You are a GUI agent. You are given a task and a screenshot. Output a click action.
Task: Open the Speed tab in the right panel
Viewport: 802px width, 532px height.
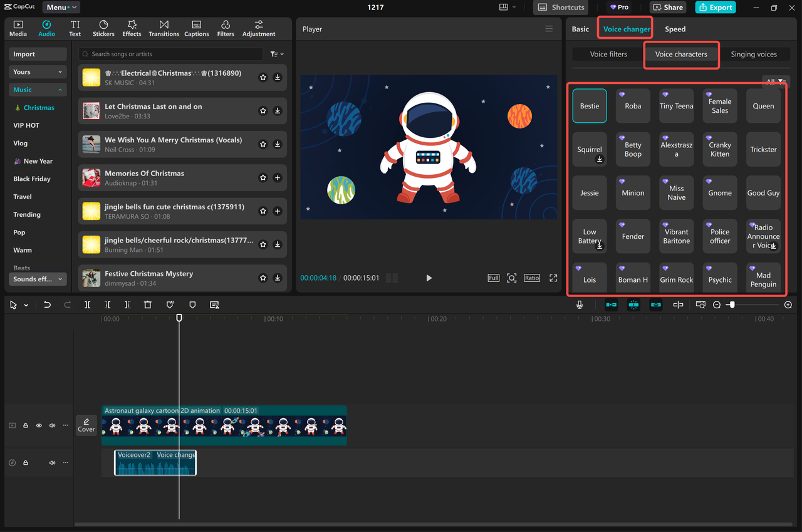click(x=675, y=29)
